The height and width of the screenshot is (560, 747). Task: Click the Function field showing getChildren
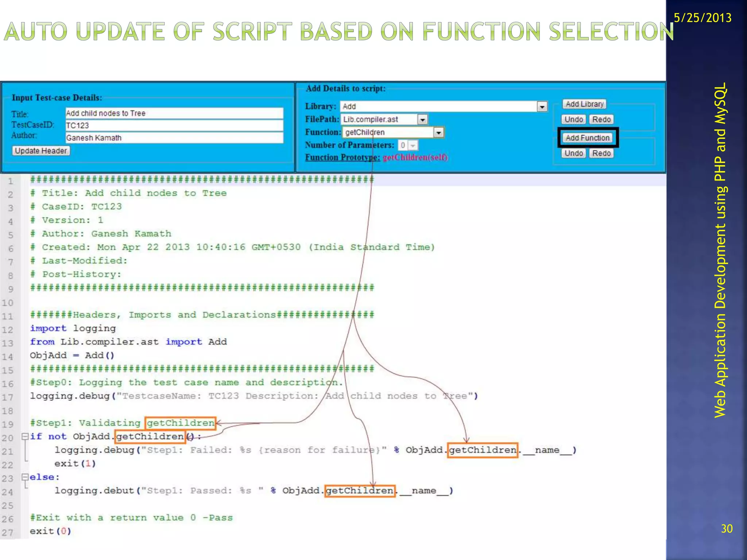[x=393, y=132]
